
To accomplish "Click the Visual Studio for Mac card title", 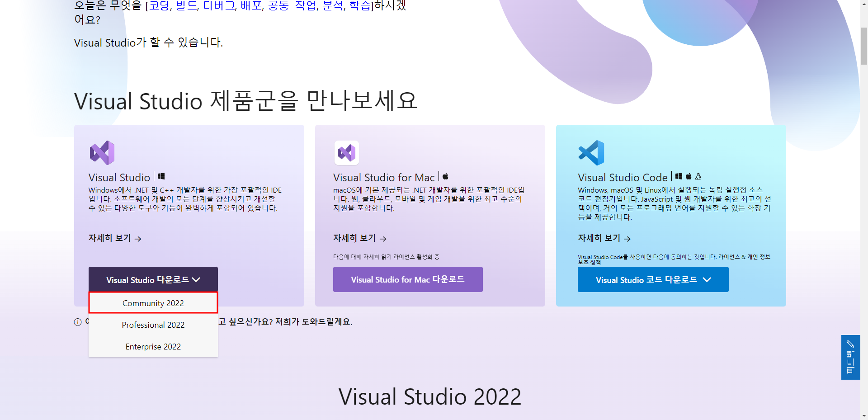I will (384, 177).
